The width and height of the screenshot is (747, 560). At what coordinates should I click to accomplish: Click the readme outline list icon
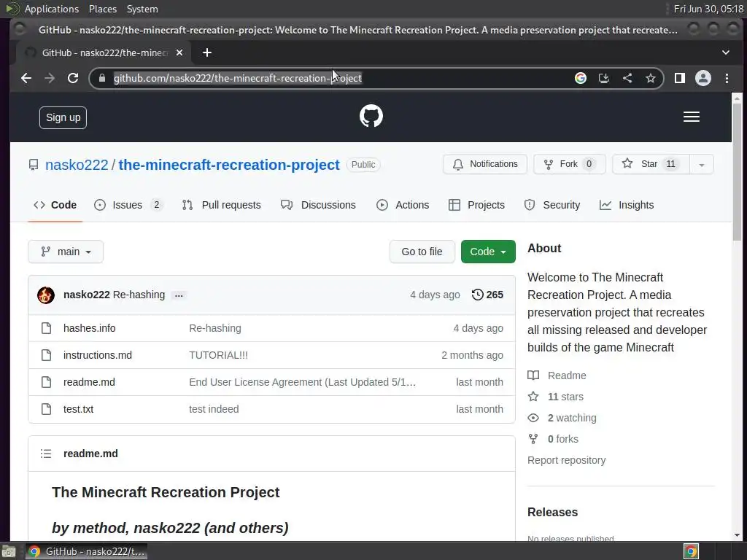coord(46,454)
